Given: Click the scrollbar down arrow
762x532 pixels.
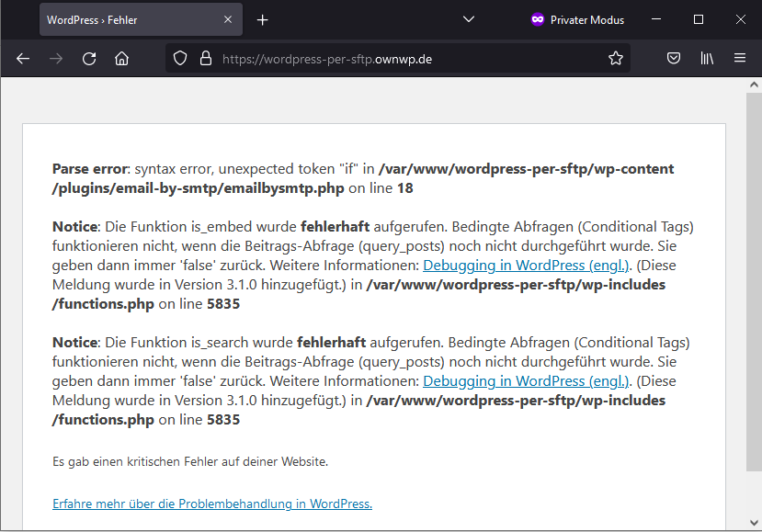Looking at the screenshot, I should [754, 523].
